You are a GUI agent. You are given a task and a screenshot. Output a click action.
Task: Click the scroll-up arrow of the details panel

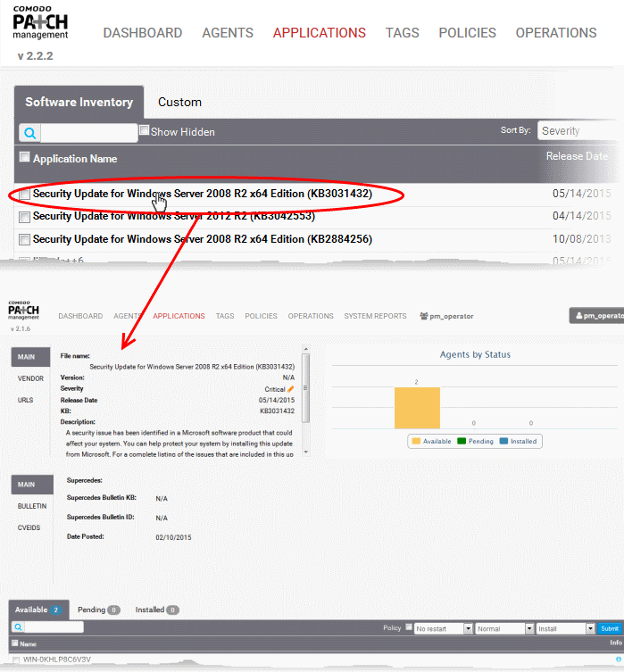tap(305, 349)
